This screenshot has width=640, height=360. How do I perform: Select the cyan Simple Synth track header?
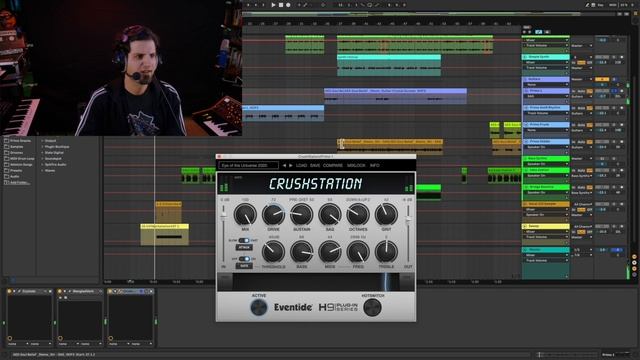[x=546, y=57]
